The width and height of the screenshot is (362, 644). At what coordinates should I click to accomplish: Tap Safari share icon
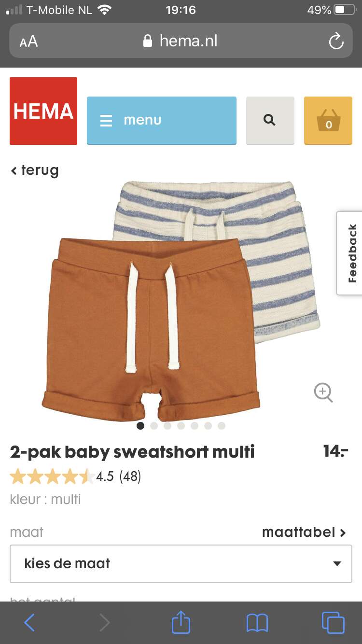coord(181,622)
